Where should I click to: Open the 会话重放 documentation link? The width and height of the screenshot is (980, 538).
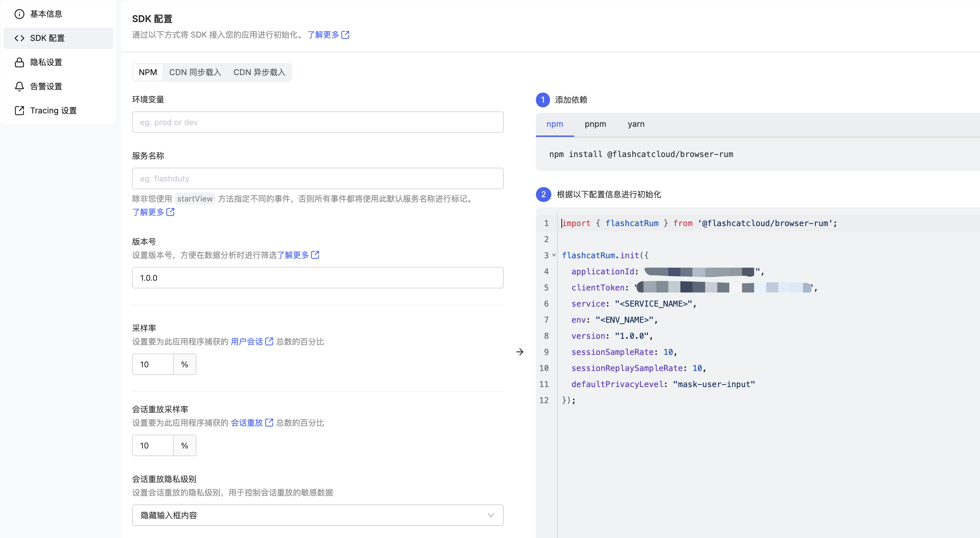point(247,423)
